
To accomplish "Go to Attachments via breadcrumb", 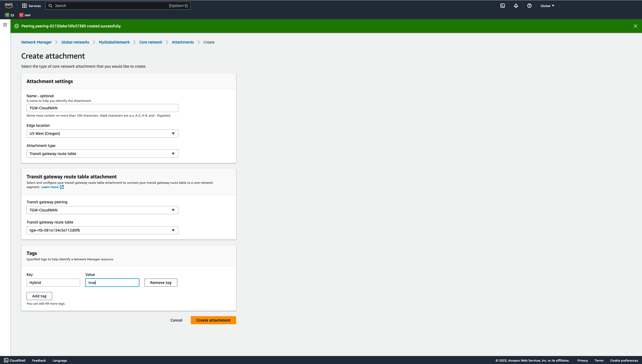I will 183,42.
